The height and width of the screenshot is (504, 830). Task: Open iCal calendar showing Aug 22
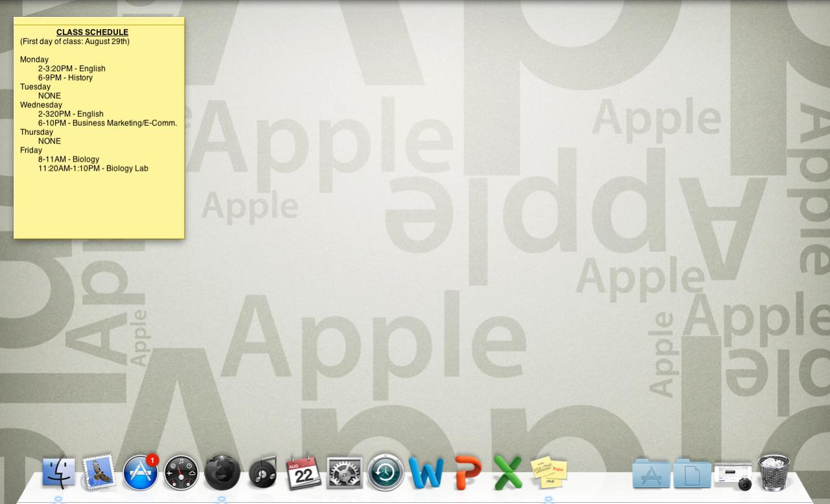pyautogui.click(x=304, y=472)
